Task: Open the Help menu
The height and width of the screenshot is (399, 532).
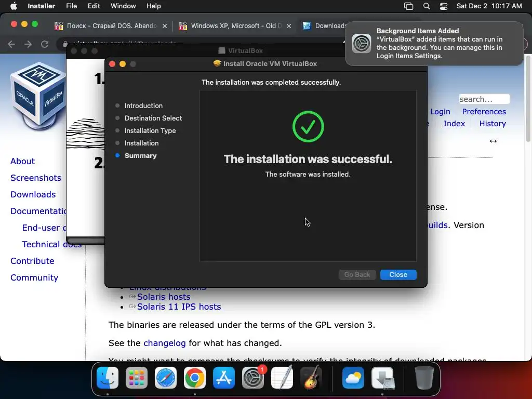Action: click(153, 6)
